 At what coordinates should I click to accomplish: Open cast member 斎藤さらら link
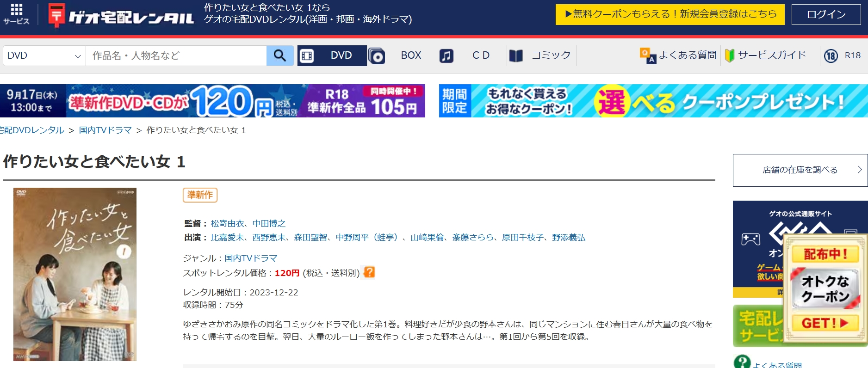click(x=473, y=238)
